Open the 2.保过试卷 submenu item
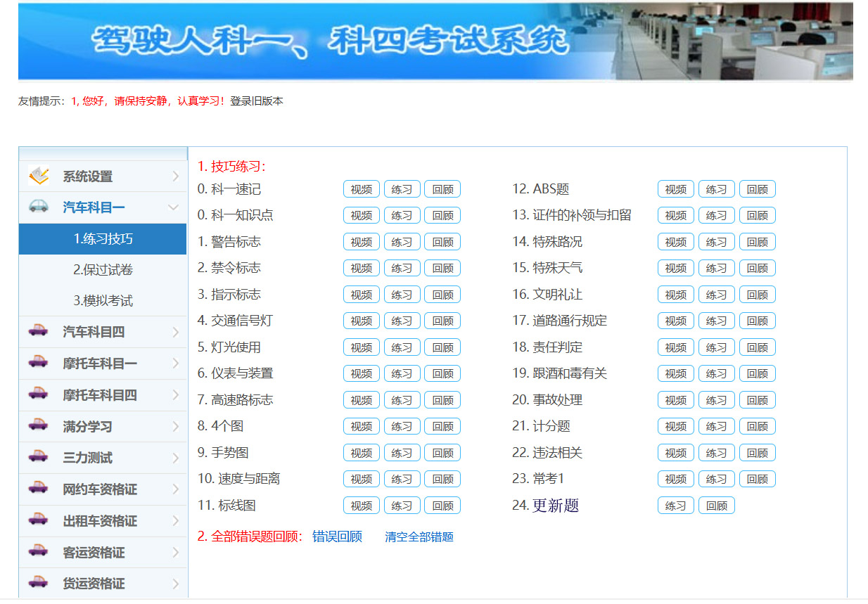The height and width of the screenshot is (604, 868). click(x=103, y=270)
